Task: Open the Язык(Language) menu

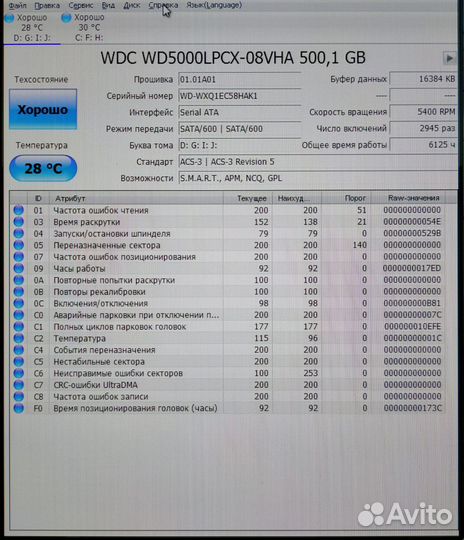Action: [214, 5]
